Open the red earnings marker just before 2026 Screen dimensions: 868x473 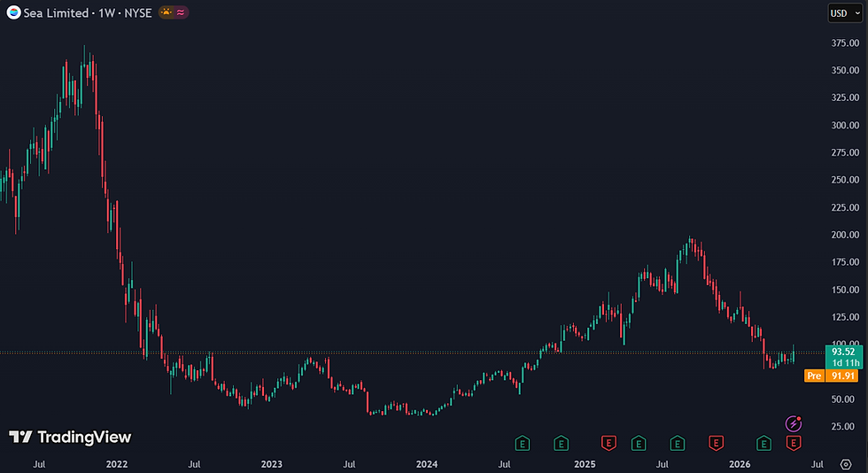pos(717,443)
